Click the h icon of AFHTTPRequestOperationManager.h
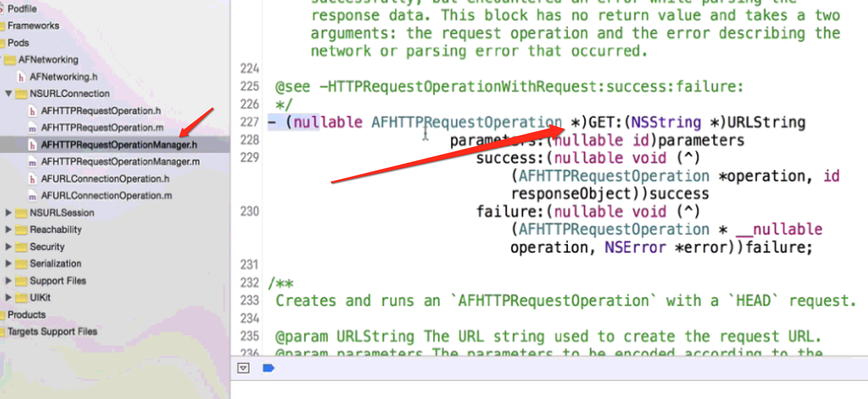Viewport: 868px width, 399px height. click(32, 145)
